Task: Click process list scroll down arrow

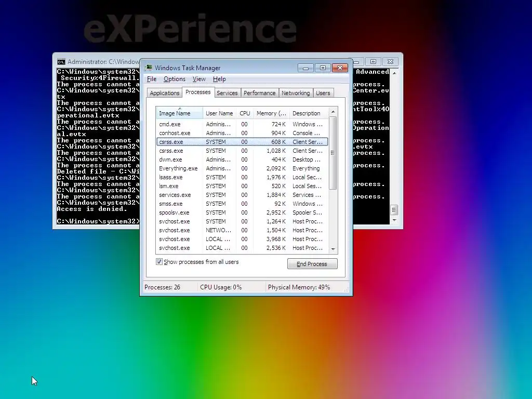Action: tap(333, 249)
